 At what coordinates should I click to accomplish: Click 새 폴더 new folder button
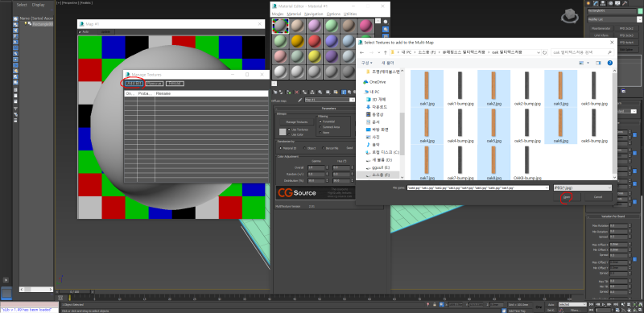pos(388,63)
